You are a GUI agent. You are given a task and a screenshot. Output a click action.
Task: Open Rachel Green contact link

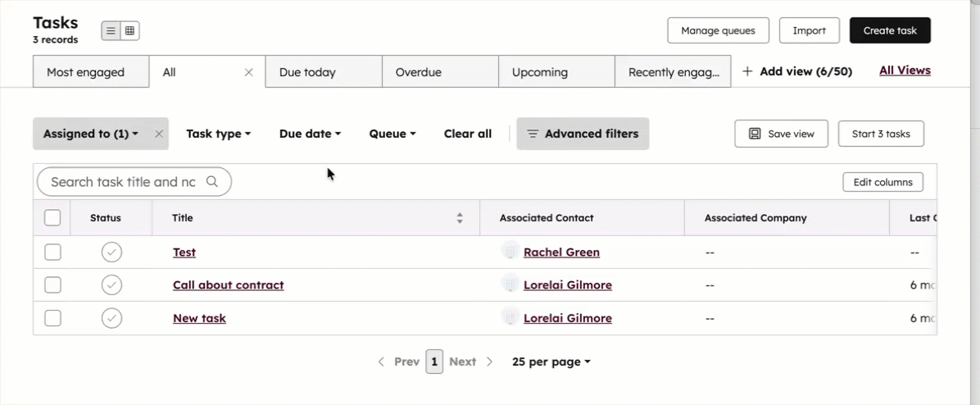click(561, 253)
